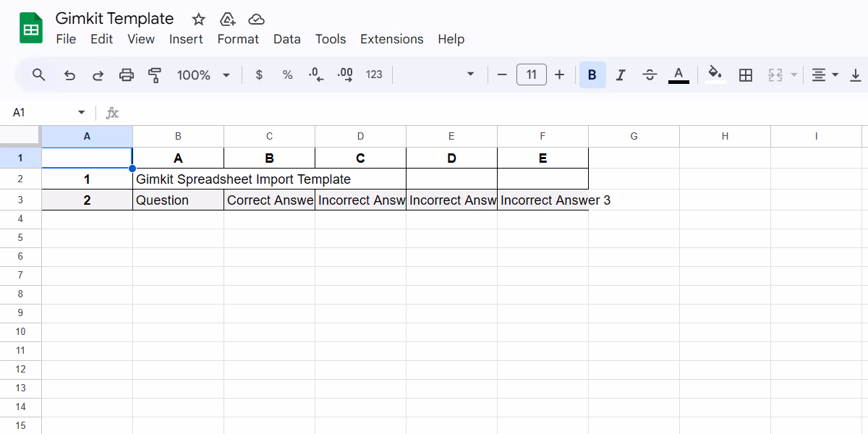Screen dimensions: 868x434
Task: Activate the paint format tool
Action: [155, 75]
